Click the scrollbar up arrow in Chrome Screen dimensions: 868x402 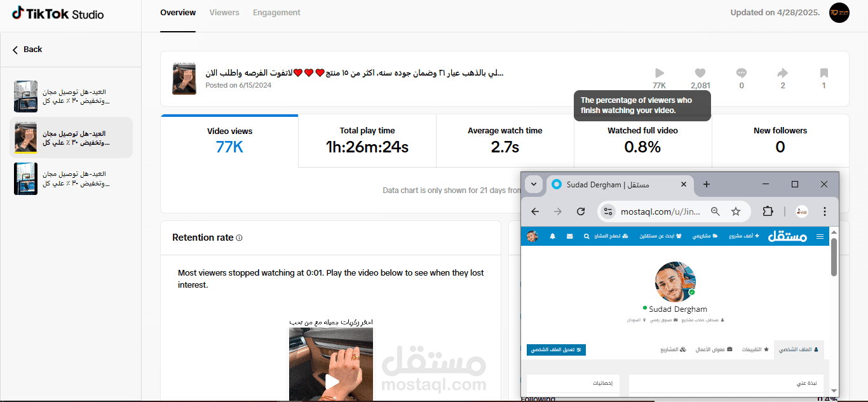[x=834, y=232]
